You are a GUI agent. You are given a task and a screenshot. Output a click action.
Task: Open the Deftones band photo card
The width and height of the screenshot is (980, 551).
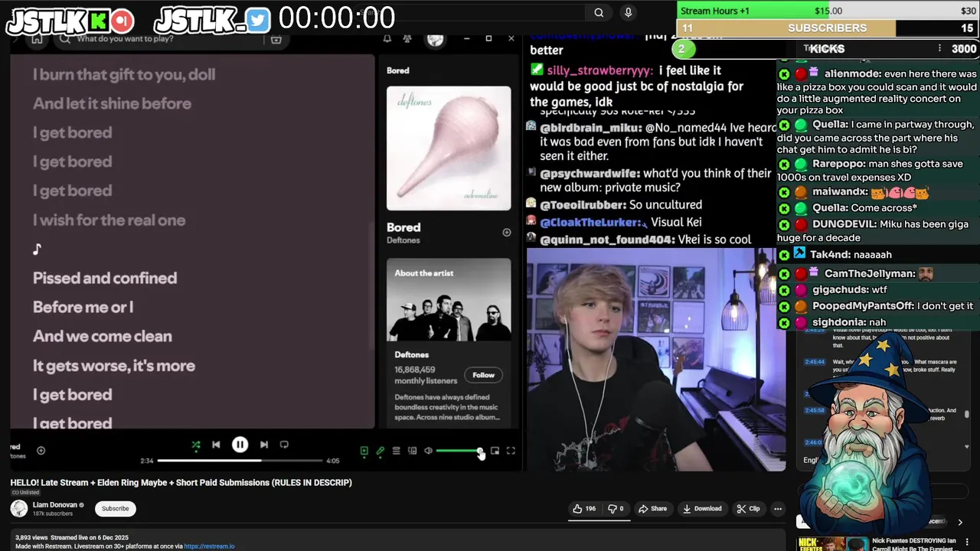pos(449,299)
